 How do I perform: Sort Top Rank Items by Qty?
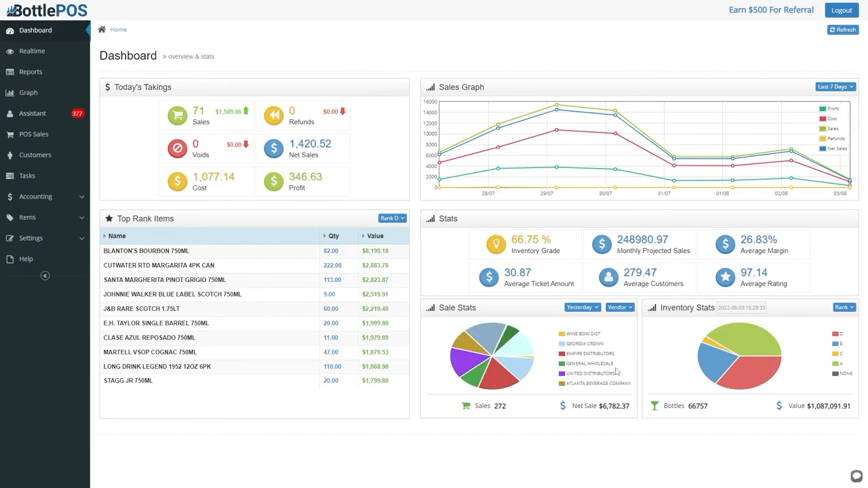(340, 236)
